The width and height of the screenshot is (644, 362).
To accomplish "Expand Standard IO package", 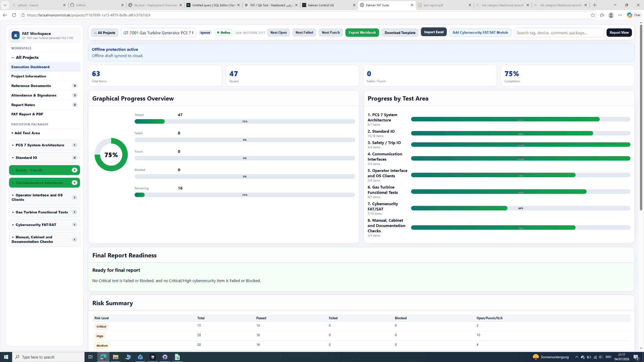I will 44,158.
